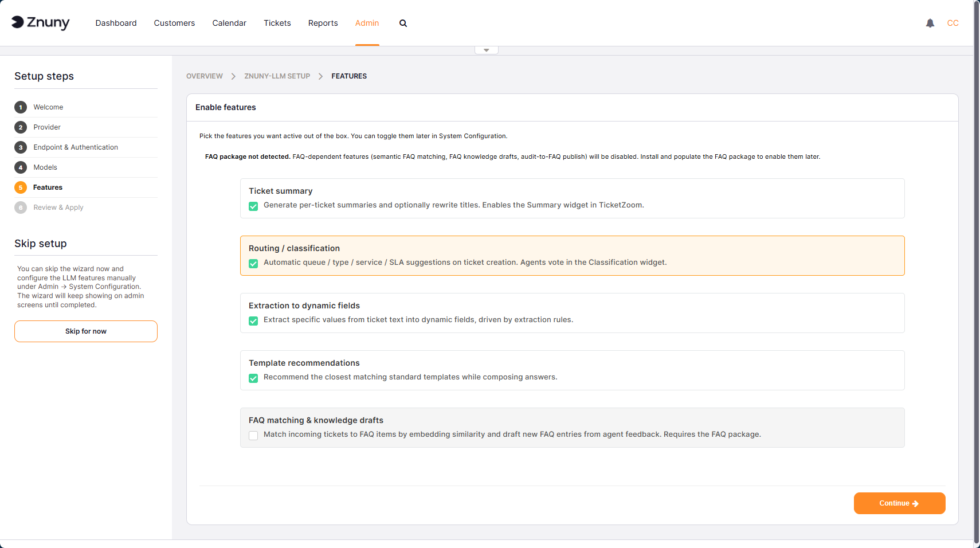Open the Customers menu

[x=174, y=23]
